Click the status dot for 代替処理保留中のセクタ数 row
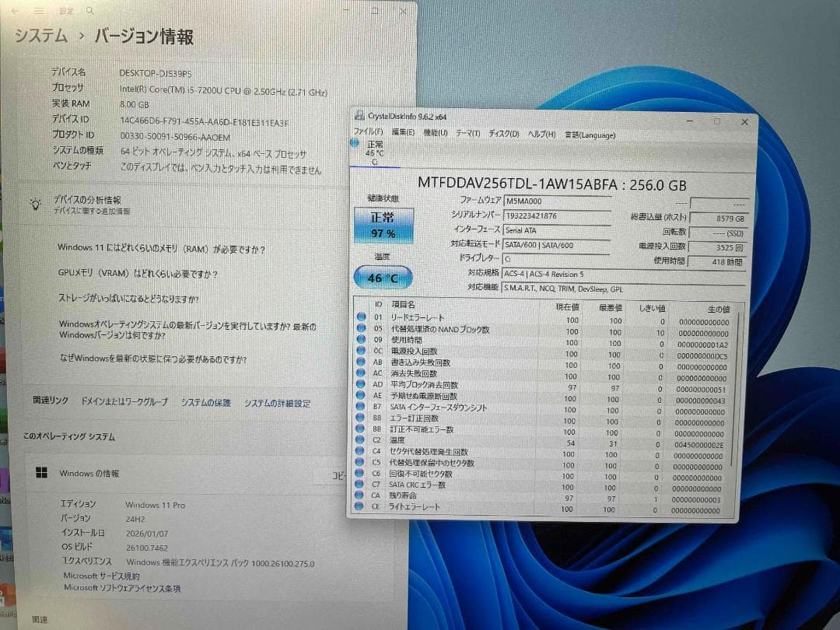 (x=360, y=462)
